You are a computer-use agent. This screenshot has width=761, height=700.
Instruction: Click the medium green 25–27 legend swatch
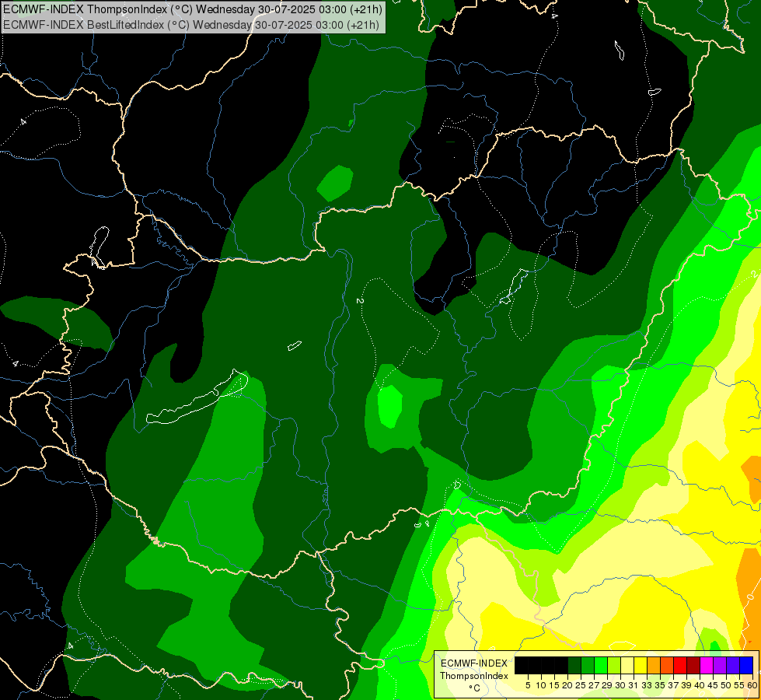point(588,665)
